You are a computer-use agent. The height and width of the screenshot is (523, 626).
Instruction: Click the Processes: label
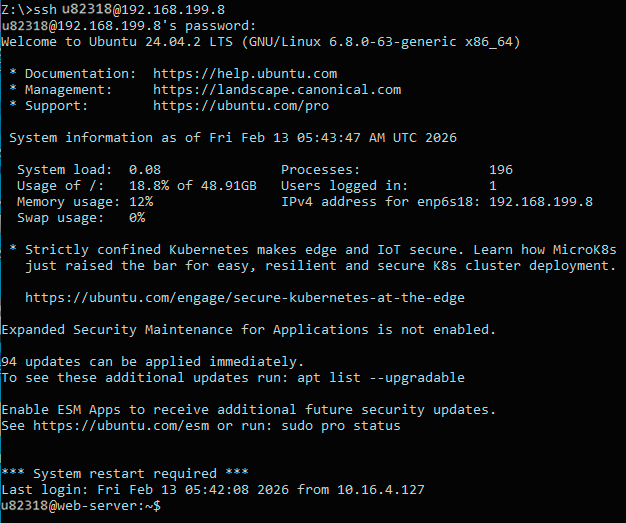[x=321, y=170]
